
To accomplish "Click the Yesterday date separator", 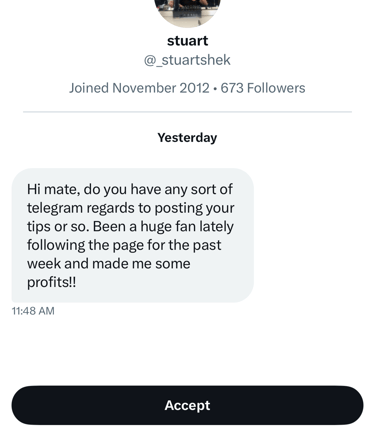I will pyautogui.click(x=187, y=138).
